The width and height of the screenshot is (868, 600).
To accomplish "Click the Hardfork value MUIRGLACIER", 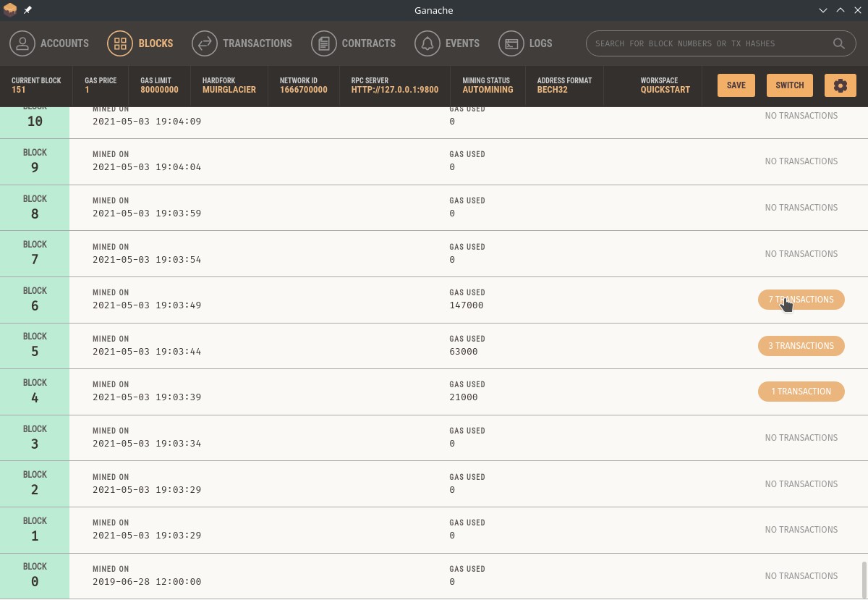I will click(229, 90).
